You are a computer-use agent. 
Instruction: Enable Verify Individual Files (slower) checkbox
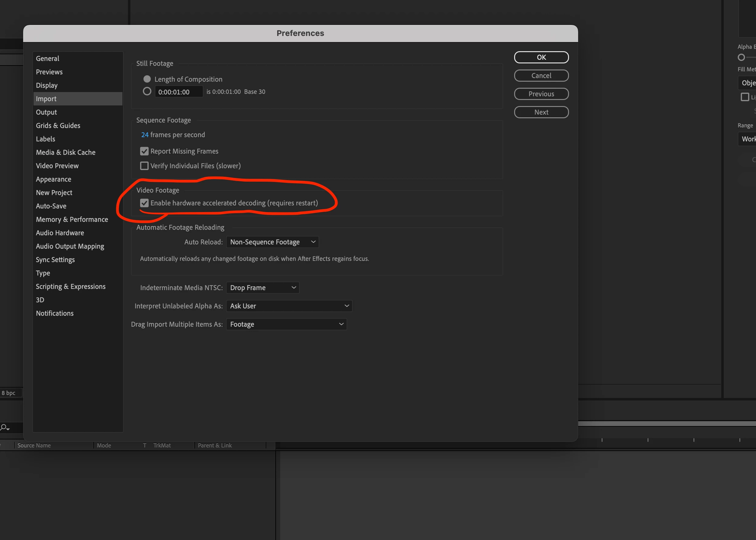coord(144,165)
